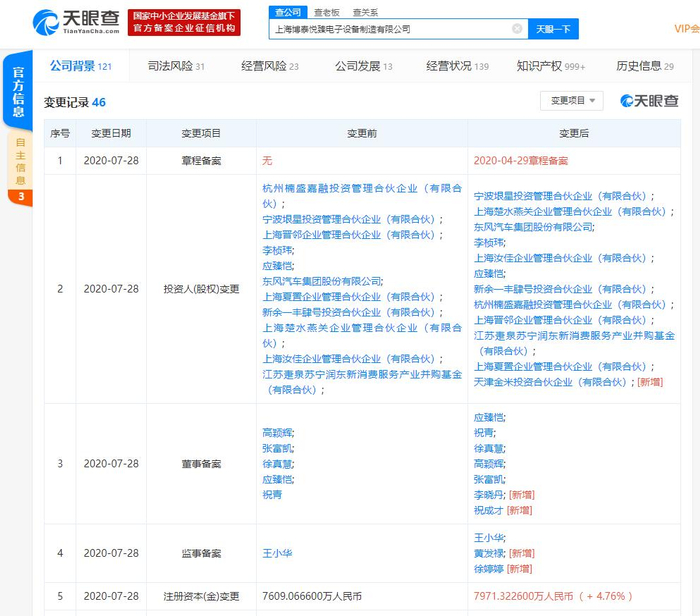Select the 自主信息 side tab
Viewport: 700px width, 616px height.
click(x=19, y=163)
